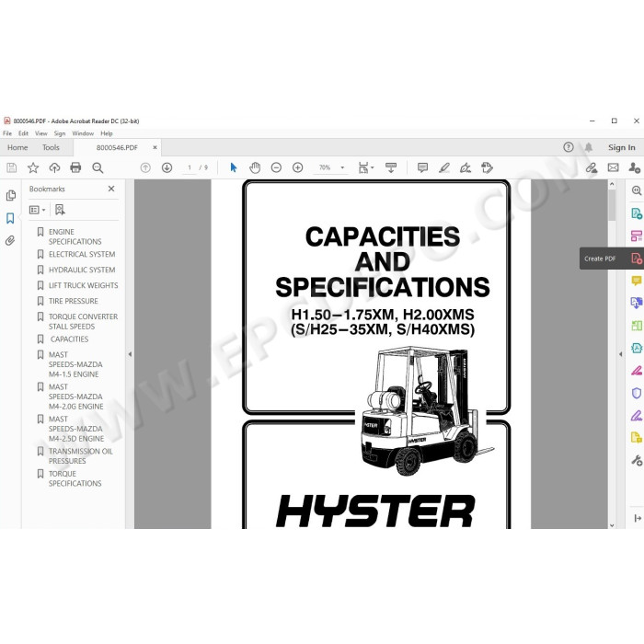This screenshot has height=644, width=644.
Task: Upload file to cloud icon
Action: 54,167
